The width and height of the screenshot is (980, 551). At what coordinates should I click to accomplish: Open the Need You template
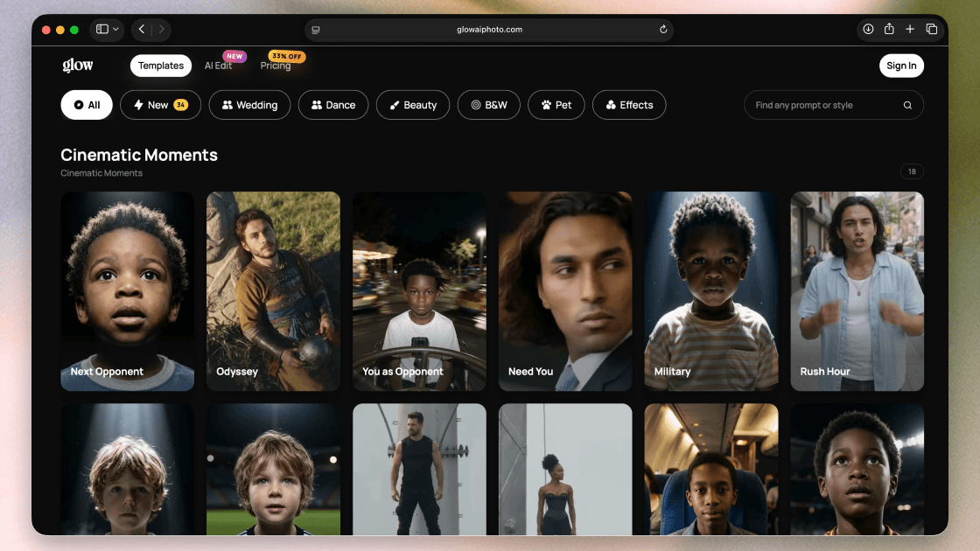565,291
